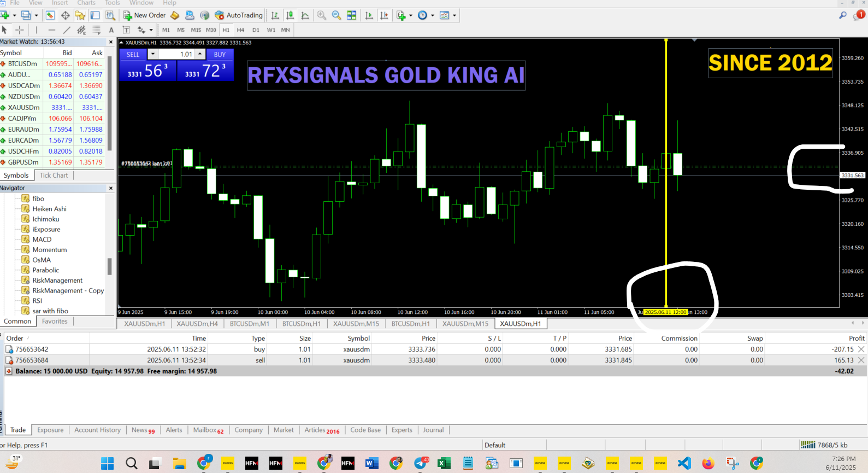This screenshot has width=868, height=473.
Task: Click the lot size 1.01 field
Action: tap(176, 54)
